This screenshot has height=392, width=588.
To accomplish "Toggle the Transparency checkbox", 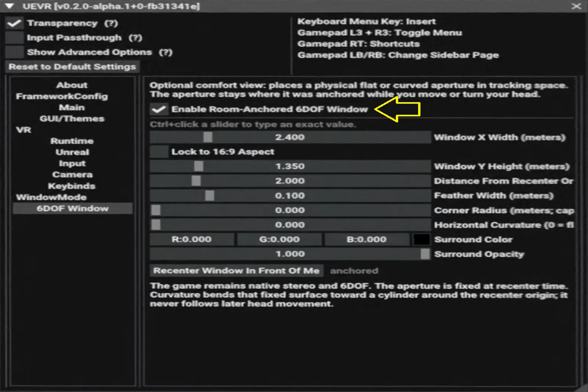I will pos(15,23).
